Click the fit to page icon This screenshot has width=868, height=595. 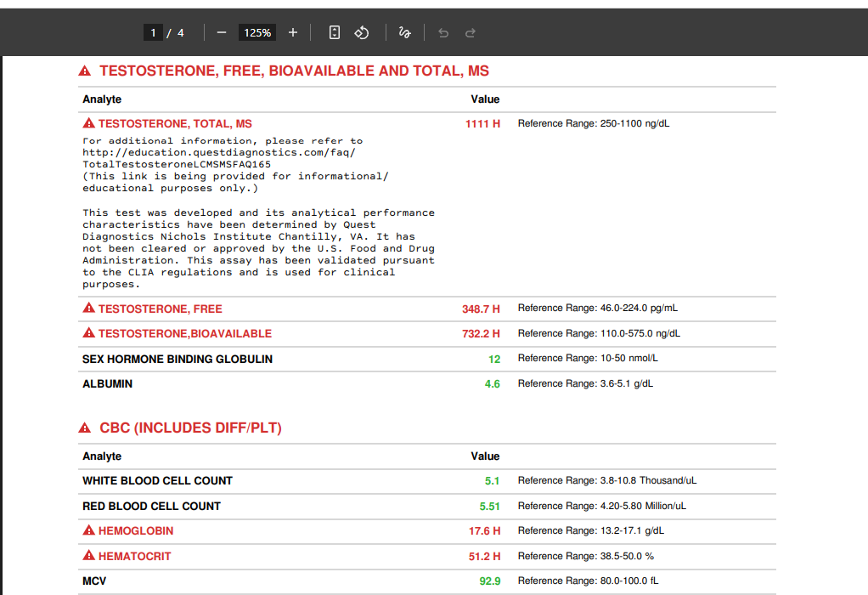[x=335, y=32]
